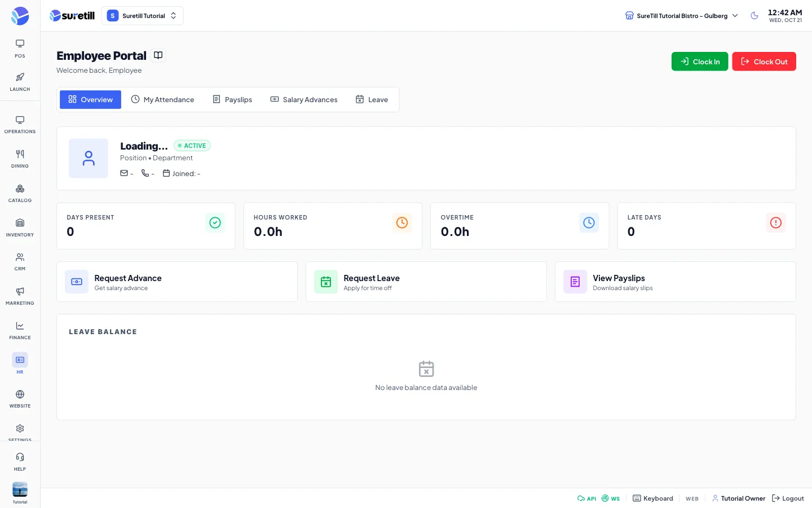Switch to the Overview tab
This screenshot has width=812, height=508.
90,99
